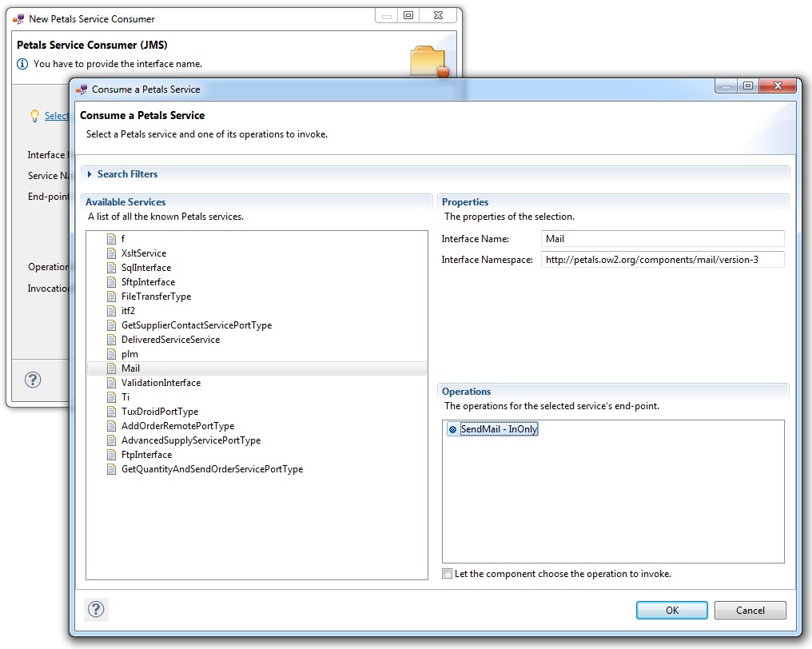Image resolution: width=812 pixels, height=649 pixels.
Task: Select the AdvancedSupplyServicePortType service
Action: coord(190,440)
